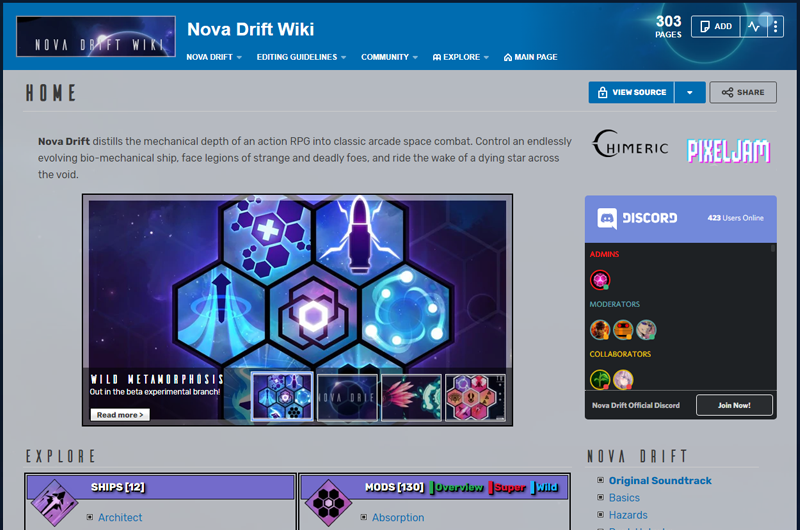Screen dimensions: 800x530
Task: Open the SHIPS [12] header
Action: click(118, 487)
